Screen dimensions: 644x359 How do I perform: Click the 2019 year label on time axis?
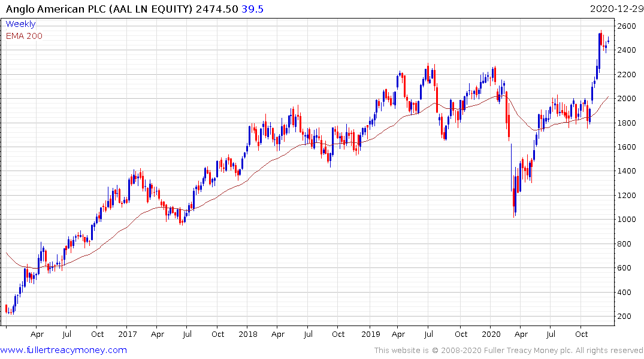[371, 334]
